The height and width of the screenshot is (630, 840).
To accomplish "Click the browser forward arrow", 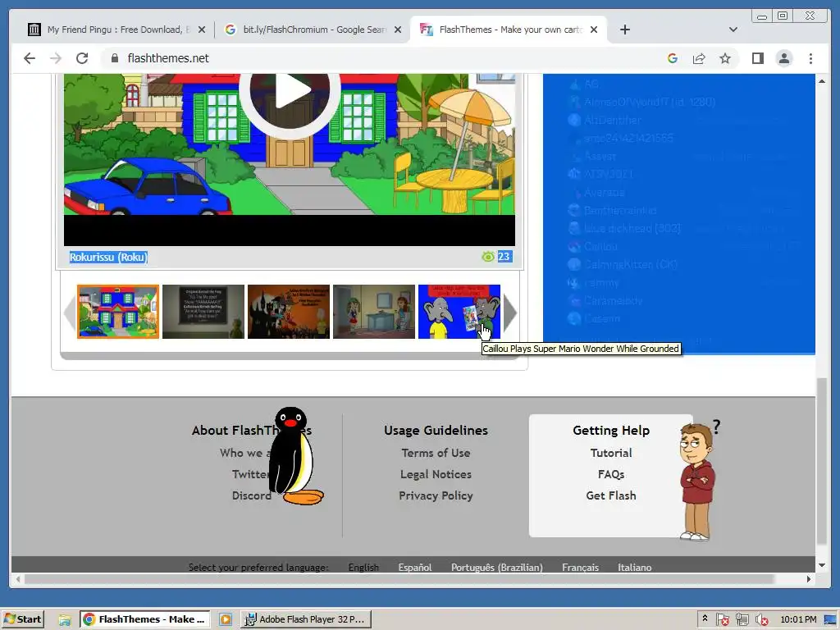I will pos(56,58).
